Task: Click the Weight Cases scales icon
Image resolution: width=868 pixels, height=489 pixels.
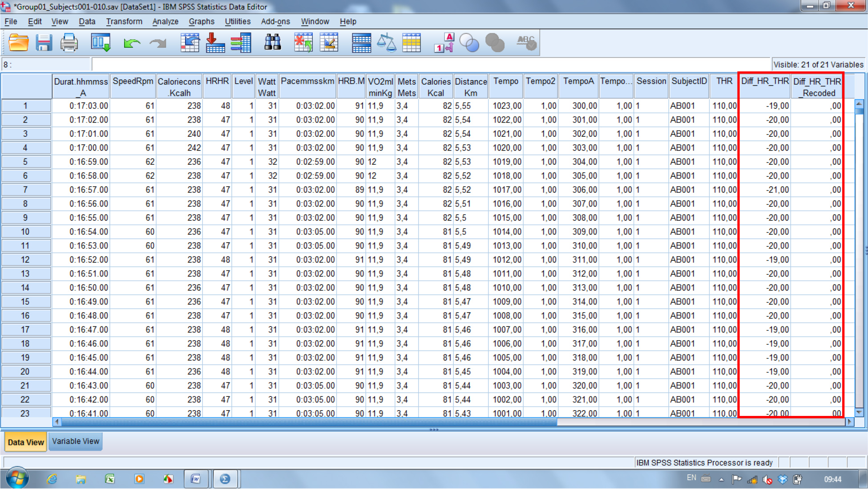Action: point(386,43)
